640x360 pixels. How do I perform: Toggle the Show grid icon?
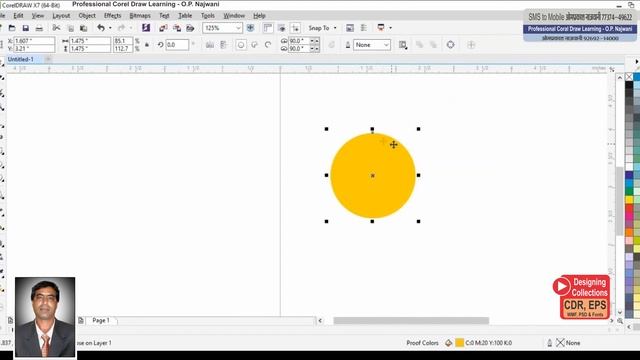[282, 28]
